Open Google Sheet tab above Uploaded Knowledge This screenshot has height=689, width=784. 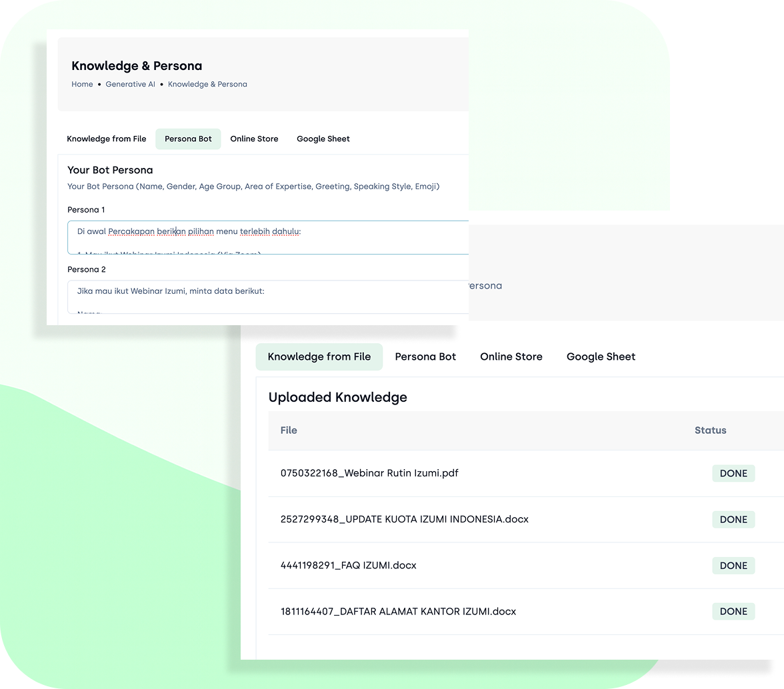601,356
